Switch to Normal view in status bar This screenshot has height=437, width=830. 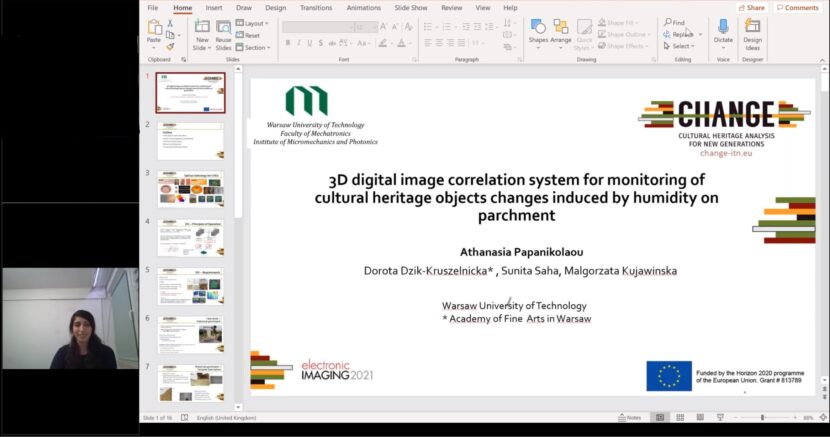pos(660,417)
